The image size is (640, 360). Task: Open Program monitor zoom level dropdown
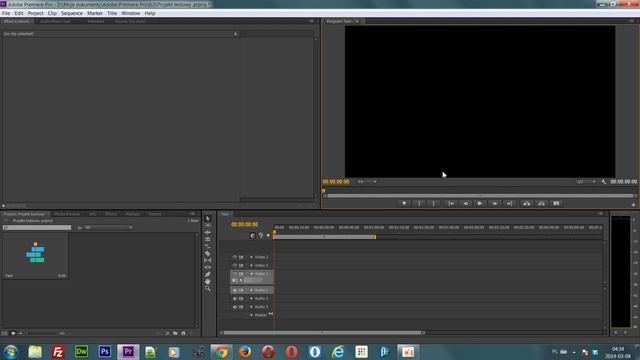coord(367,182)
